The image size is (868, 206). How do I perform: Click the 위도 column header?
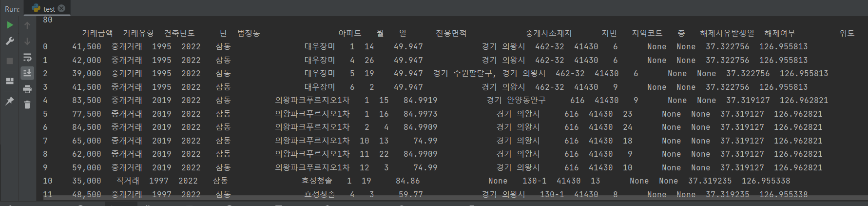pyautogui.click(x=847, y=33)
